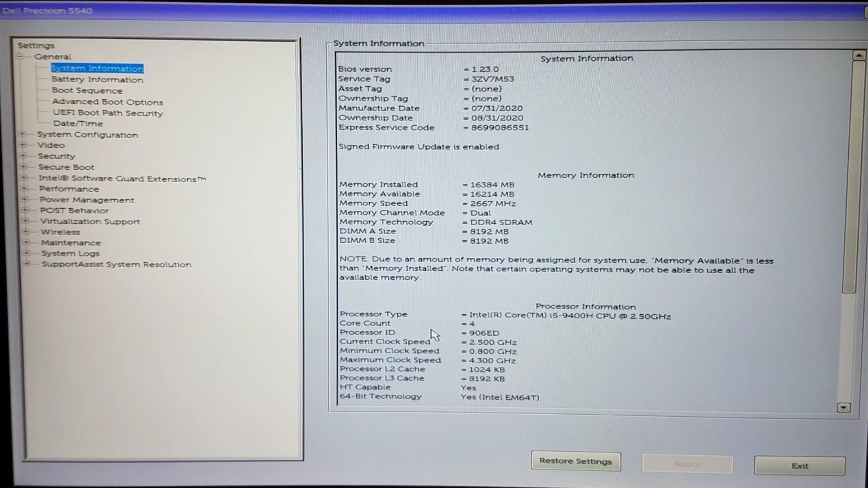Click the Signed Firmware Update line
Screen dimensions: 868x488
pyautogui.click(x=419, y=147)
